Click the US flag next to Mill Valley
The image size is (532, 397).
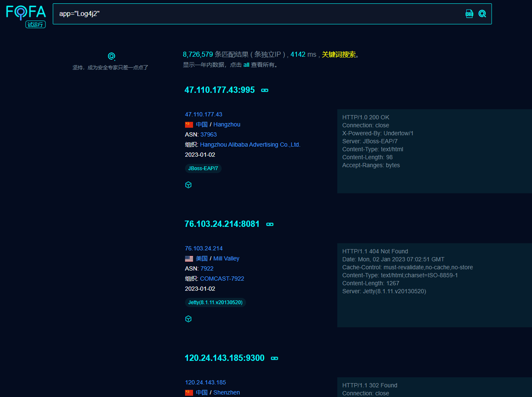pyautogui.click(x=189, y=259)
